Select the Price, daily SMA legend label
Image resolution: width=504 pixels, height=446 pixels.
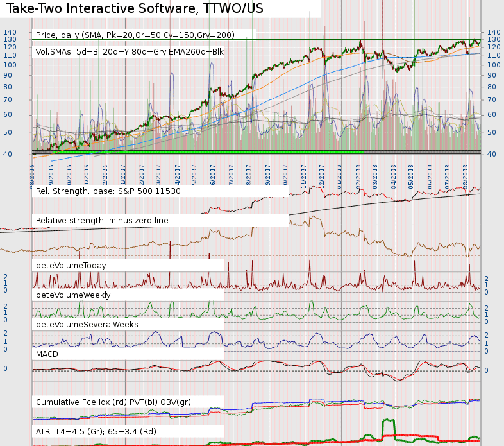[135, 35]
